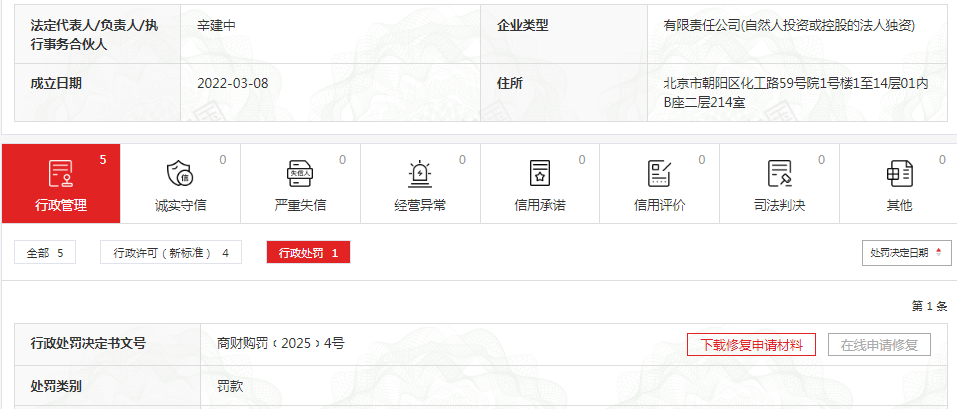Filter by 行政许可（新标准）4

click(x=171, y=253)
